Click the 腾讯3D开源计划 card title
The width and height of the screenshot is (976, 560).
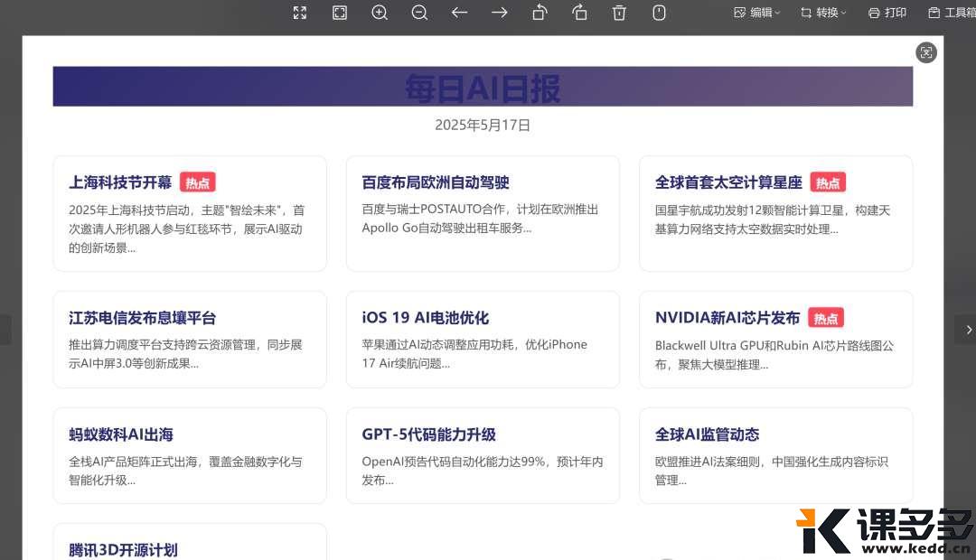click(x=123, y=550)
